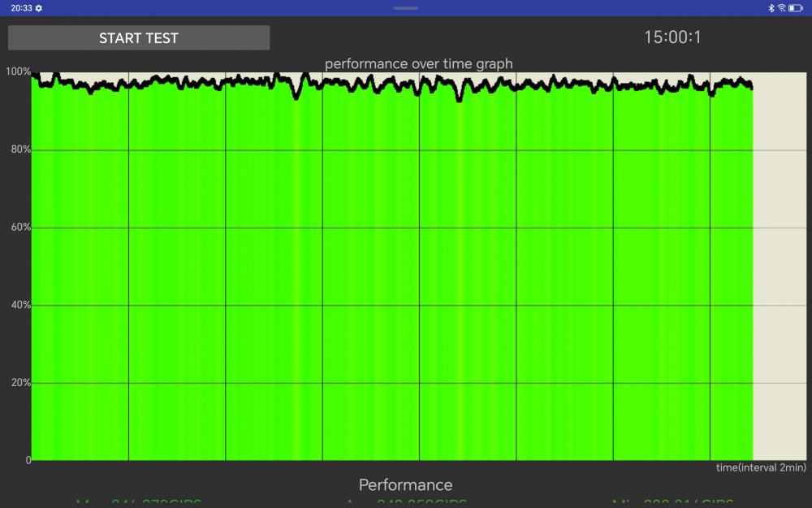
Task: Tap the 20:33 clock in status bar
Action: [21, 8]
